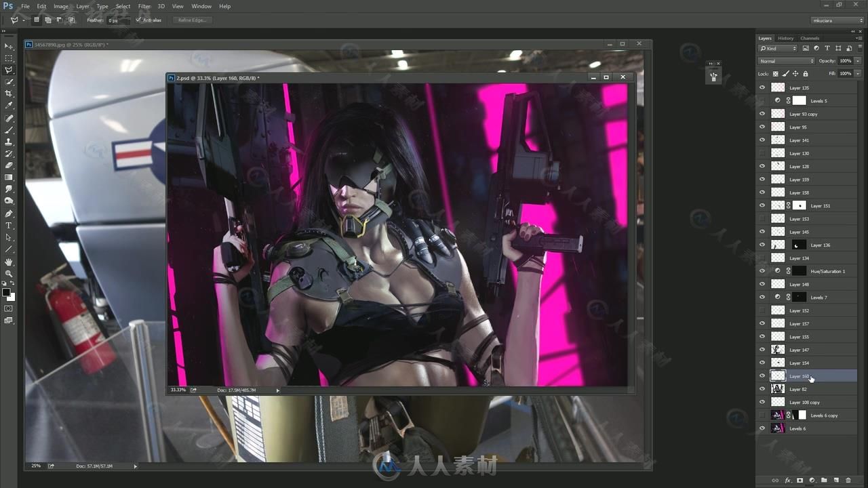Open the Layers panel options menu

pyautogui.click(x=860, y=38)
